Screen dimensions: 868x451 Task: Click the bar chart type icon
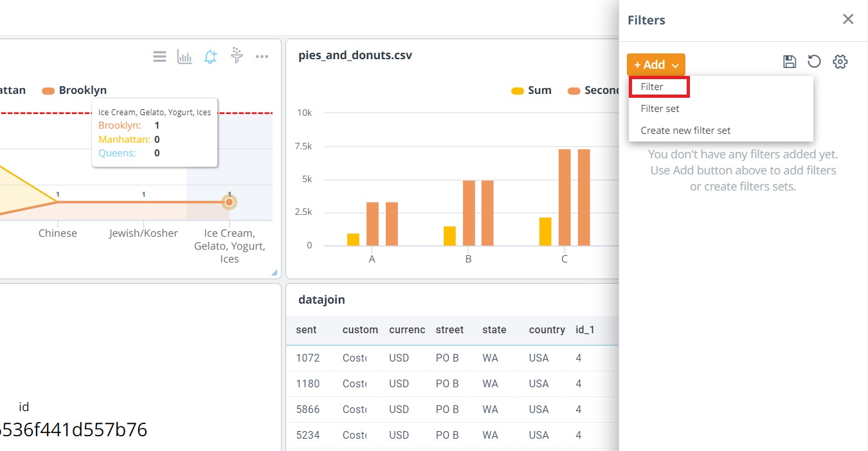[x=185, y=57]
